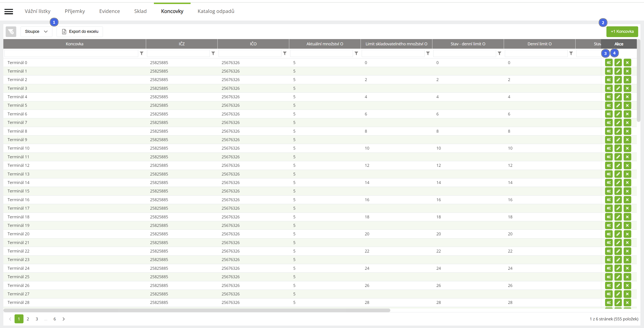
Task: Click the clear filters icon
Action: pyautogui.click(x=11, y=31)
